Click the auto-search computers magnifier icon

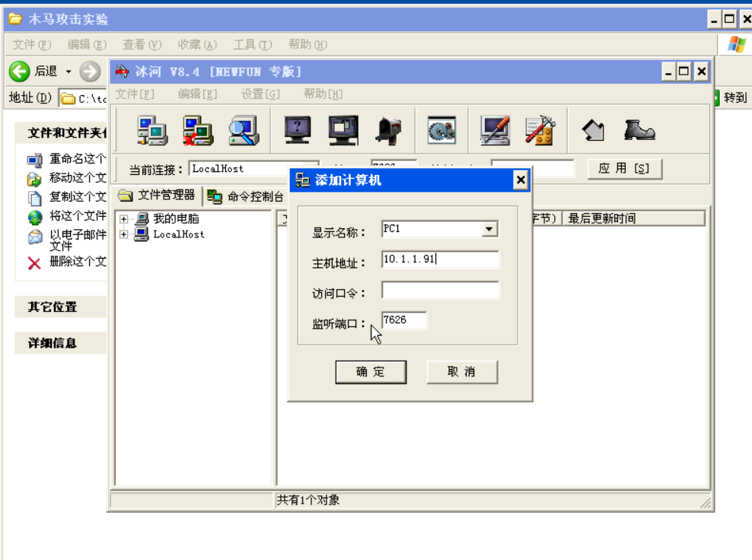[244, 130]
